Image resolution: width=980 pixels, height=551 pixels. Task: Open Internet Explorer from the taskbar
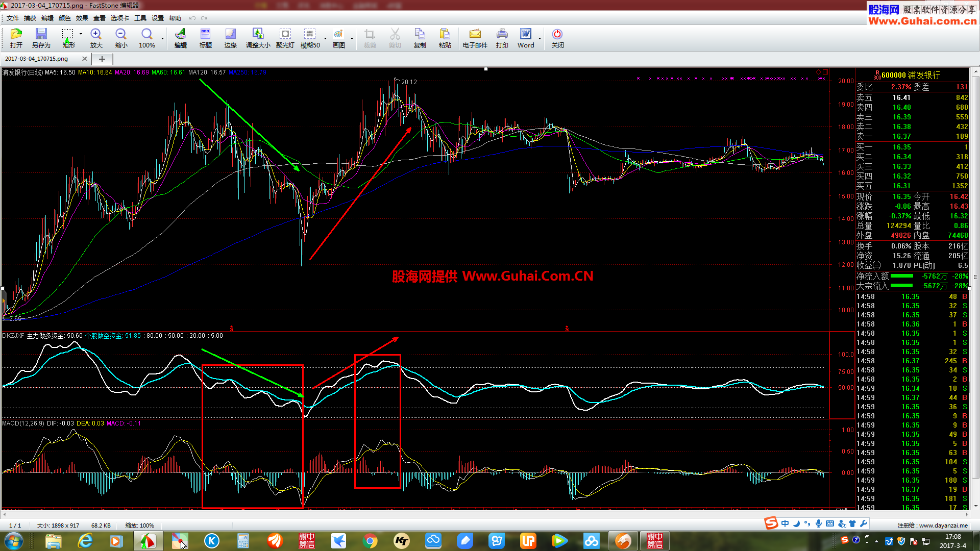coord(85,541)
